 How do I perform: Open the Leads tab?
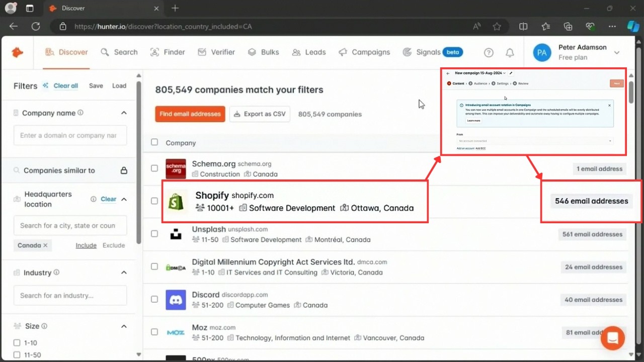click(x=309, y=52)
